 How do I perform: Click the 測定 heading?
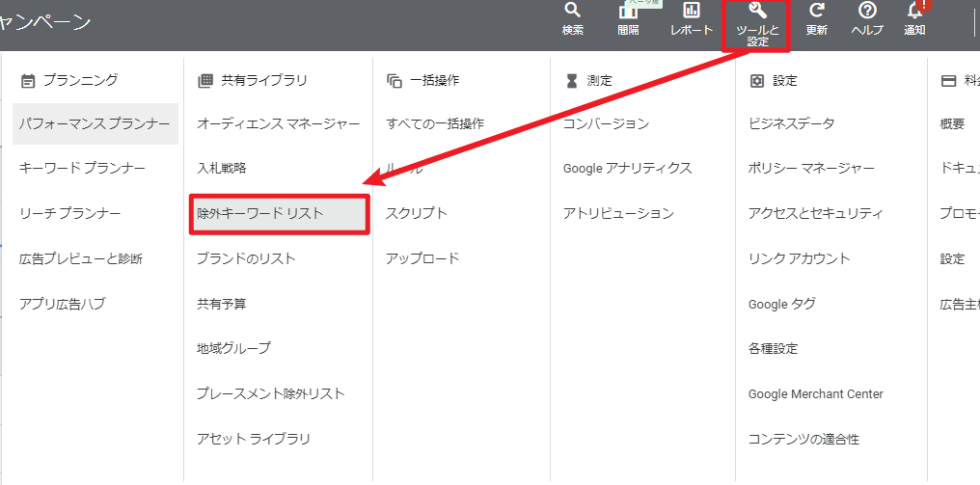(599, 81)
